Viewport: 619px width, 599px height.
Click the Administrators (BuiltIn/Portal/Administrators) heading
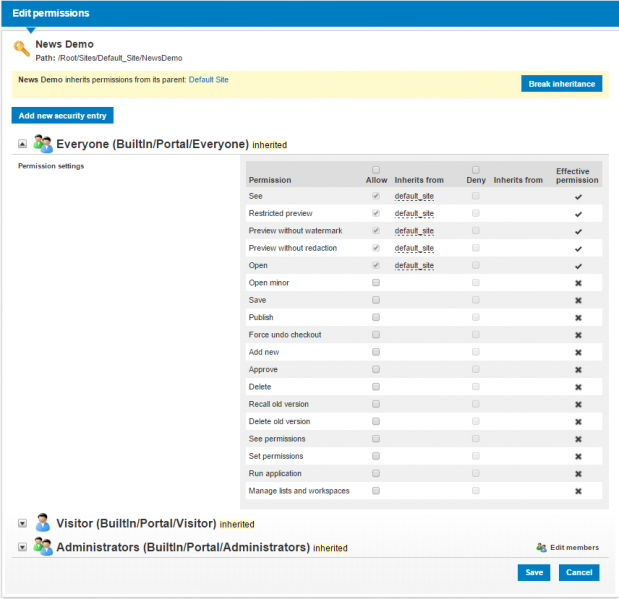click(183, 547)
